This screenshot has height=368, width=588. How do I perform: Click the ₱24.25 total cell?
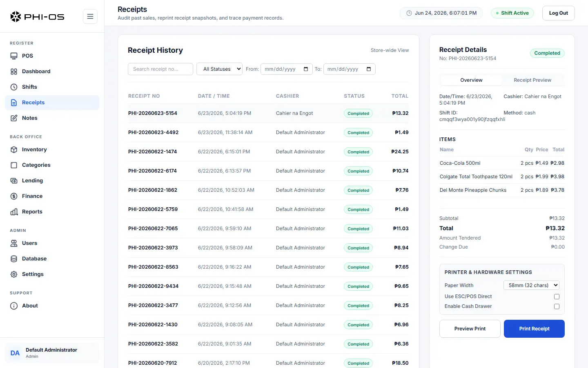coord(400,152)
